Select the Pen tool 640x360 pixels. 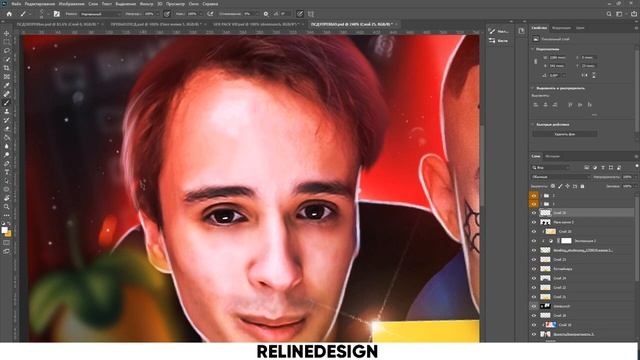click(x=7, y=163)
